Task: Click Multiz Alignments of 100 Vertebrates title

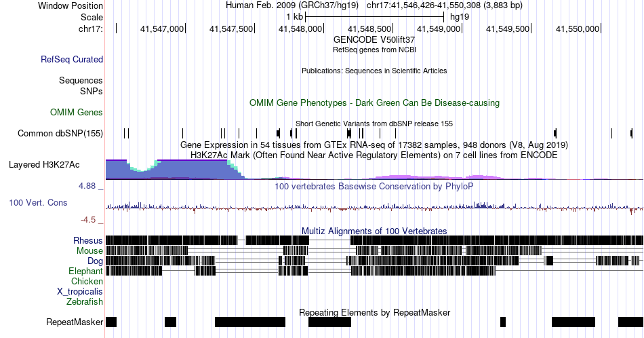Action: click(x=374, y=231)
